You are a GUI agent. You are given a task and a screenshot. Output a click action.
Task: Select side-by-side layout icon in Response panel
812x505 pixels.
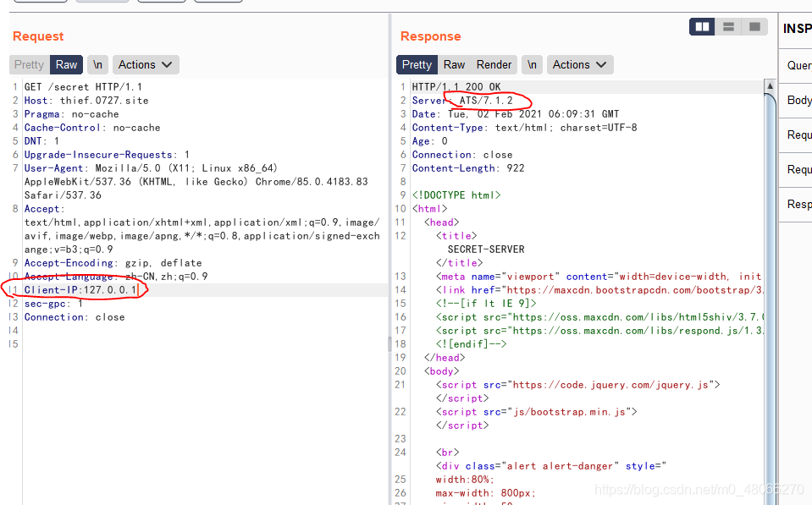point(702,26)
